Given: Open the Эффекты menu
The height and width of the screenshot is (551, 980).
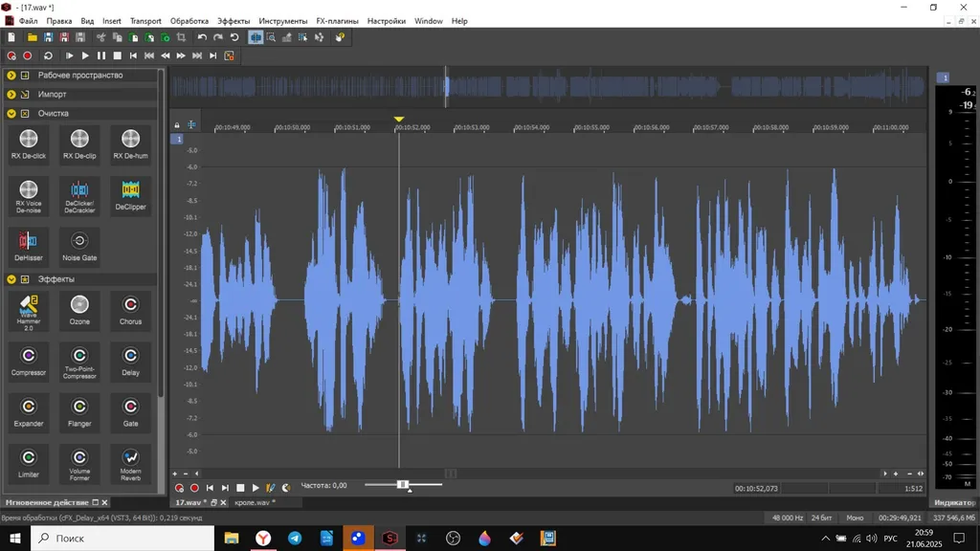Looking at the screenshot, I should [234, 21].
